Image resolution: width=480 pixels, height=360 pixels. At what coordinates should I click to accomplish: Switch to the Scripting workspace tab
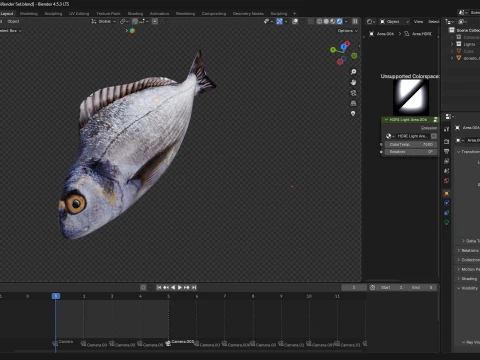(279, 14)
